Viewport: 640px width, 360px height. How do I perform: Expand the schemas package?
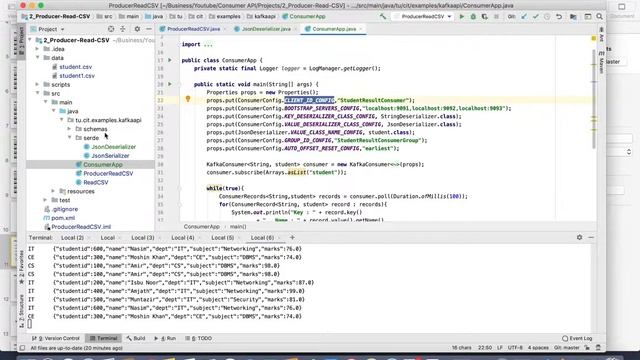click(69, 129)
